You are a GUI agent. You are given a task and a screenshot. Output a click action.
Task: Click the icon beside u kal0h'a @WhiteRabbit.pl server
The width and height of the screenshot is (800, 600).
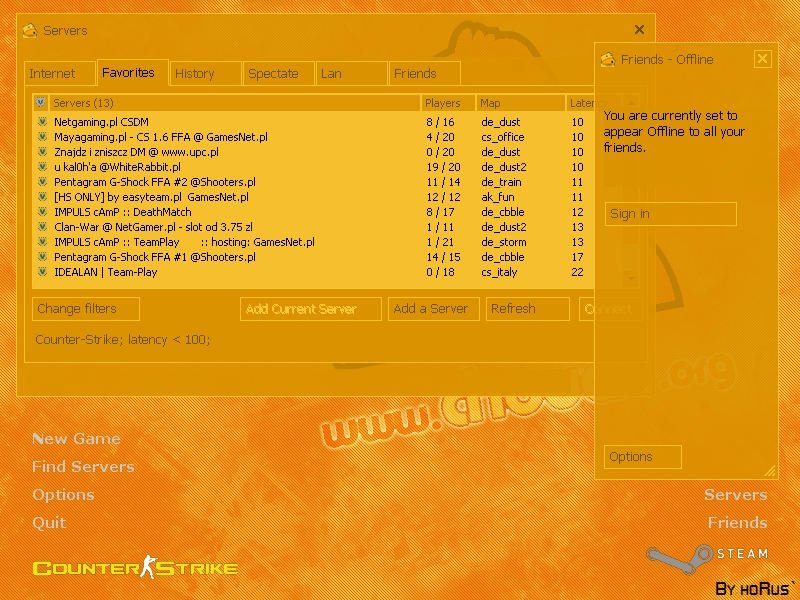[42, 167]
